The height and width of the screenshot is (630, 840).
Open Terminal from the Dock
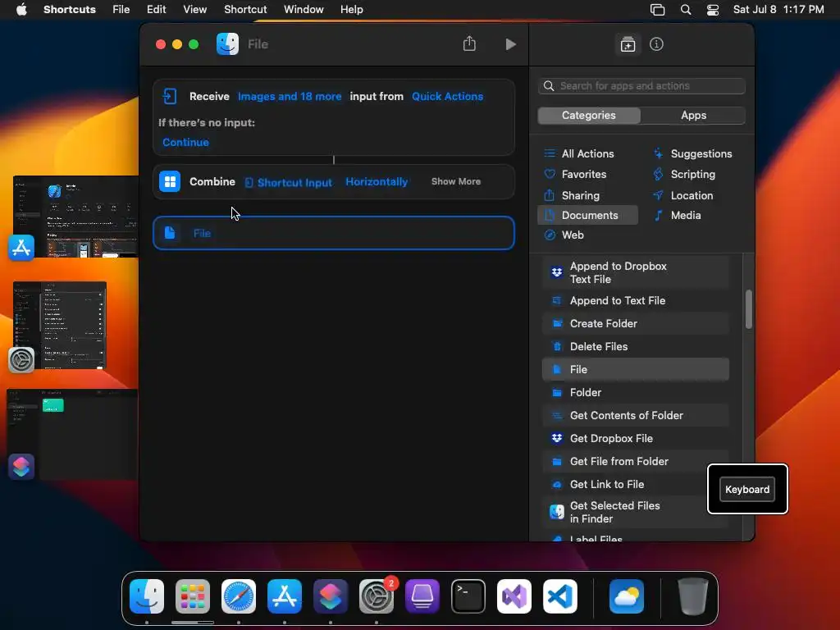click(x=468, y=596)
